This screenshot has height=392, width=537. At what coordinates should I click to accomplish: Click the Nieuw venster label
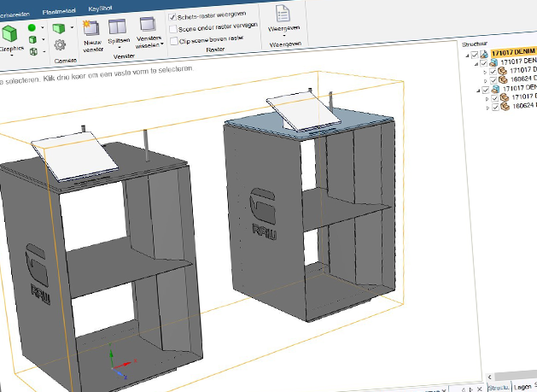(x=93, y=46)
